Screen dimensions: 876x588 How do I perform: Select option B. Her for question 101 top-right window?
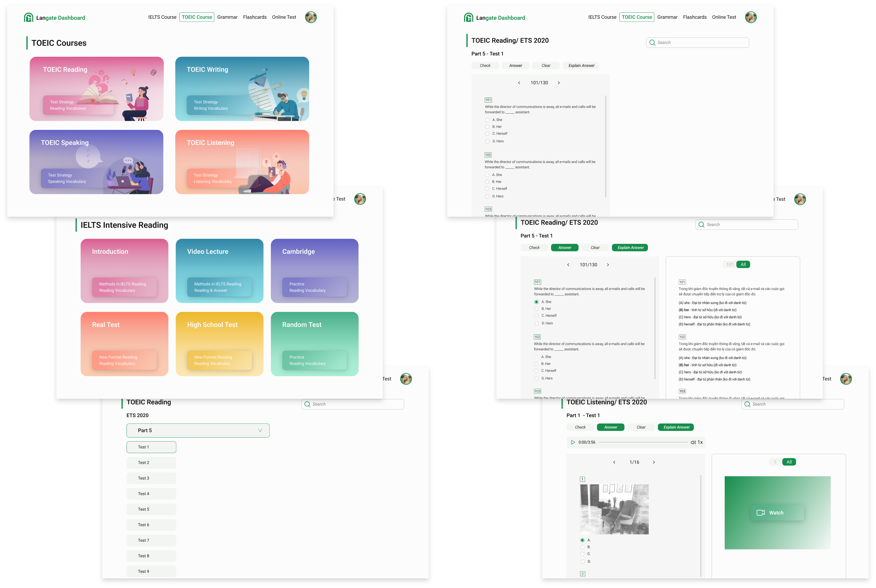pos(487,127)
